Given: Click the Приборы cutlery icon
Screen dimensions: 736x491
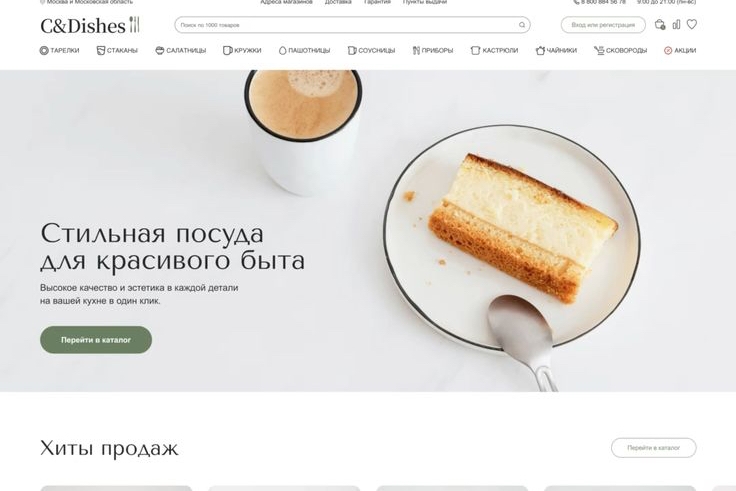Looking at the screenshot, I should 416,50.
